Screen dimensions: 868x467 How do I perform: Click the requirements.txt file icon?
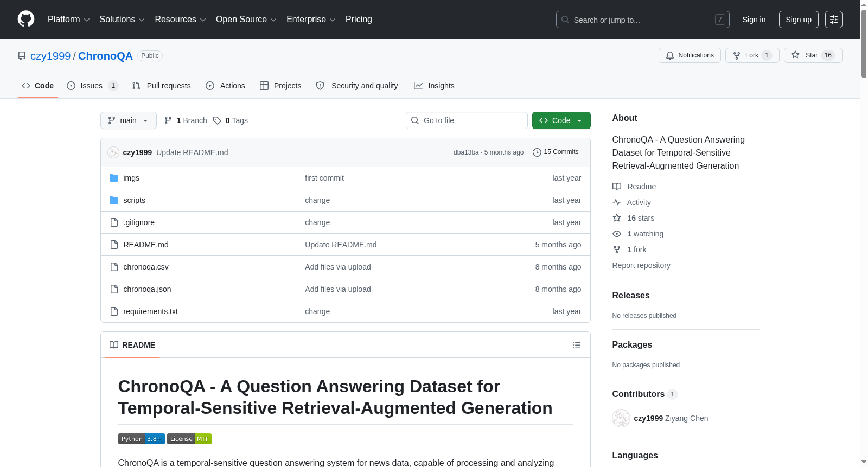click(x=114, y=311)
